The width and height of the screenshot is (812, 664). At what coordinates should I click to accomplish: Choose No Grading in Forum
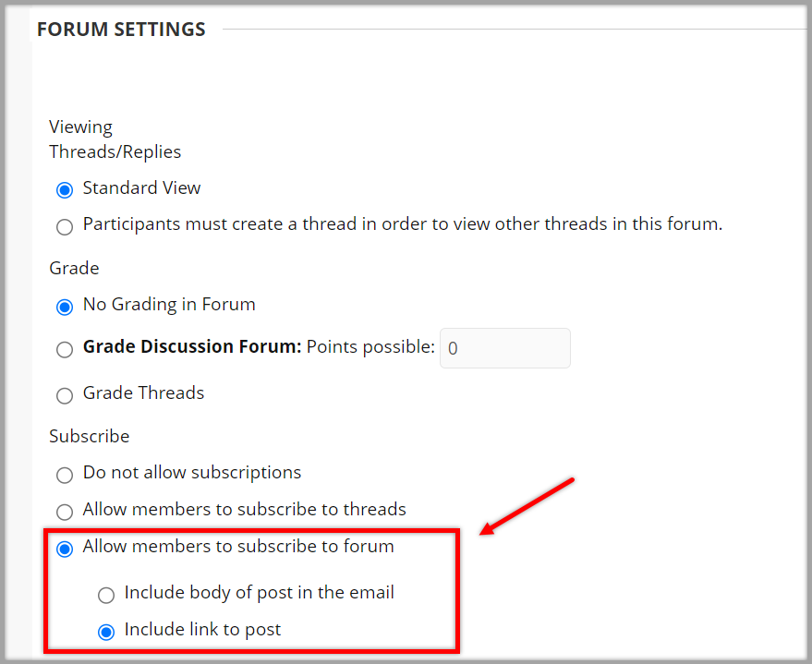(64, 307)
